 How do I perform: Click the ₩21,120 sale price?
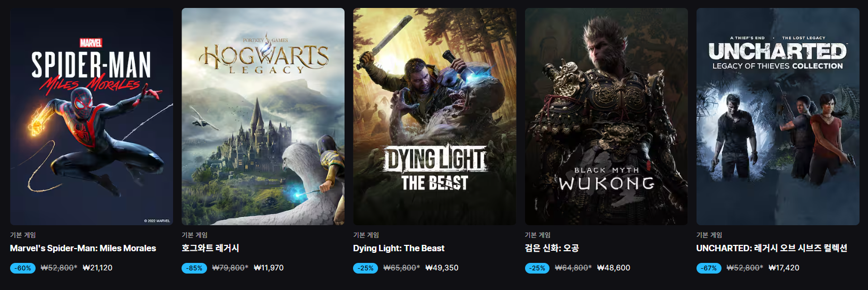tap(98, 268)
